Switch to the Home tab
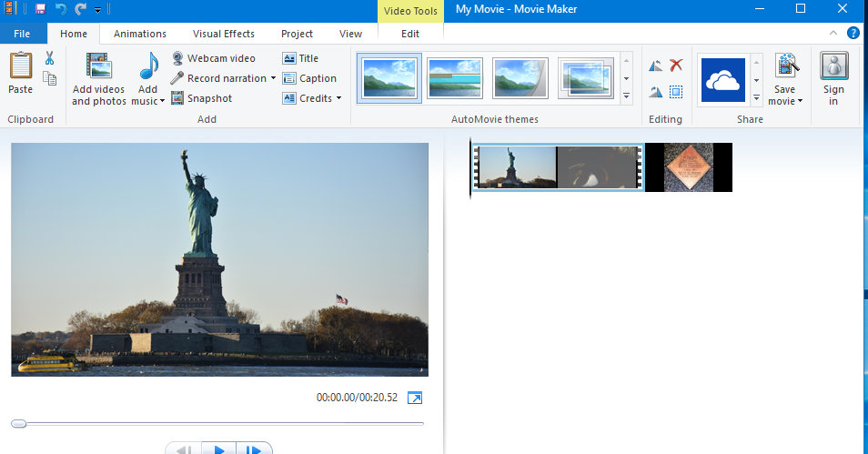This screenshot has width=868, height=454. coord(74,34)
